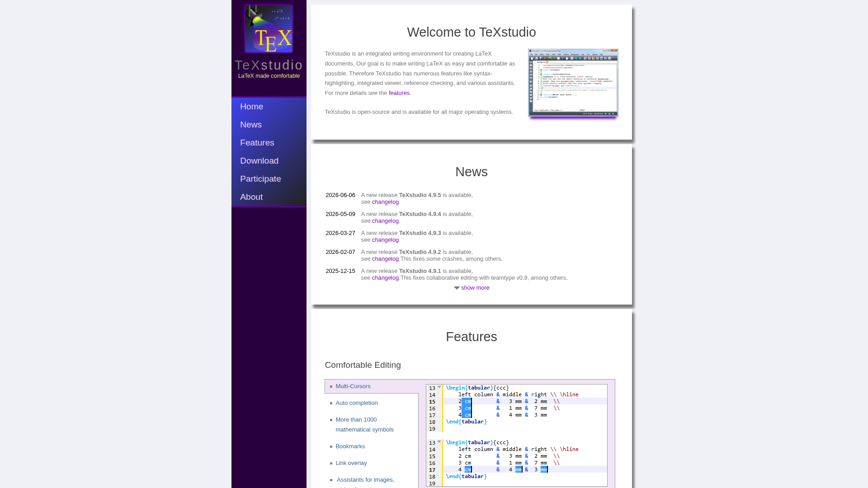The width and height of the screenshot is (868, 488).
Task: Select the Multi-Cursors feature tab
Action: point(372,386)
